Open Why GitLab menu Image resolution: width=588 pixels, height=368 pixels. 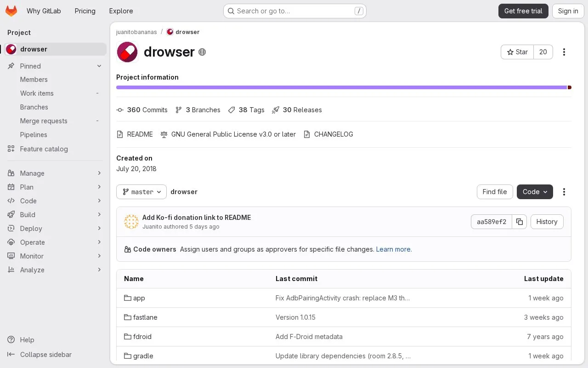point(44,11)
